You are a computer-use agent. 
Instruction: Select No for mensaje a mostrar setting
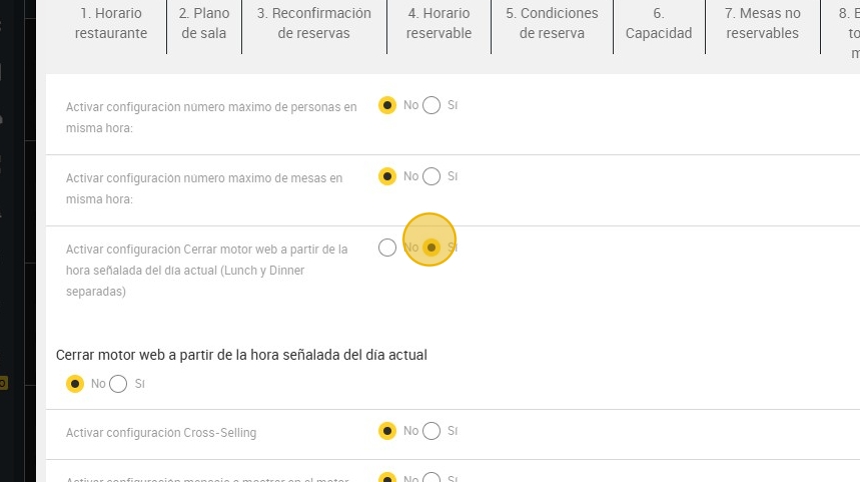(x=388, y=478)
